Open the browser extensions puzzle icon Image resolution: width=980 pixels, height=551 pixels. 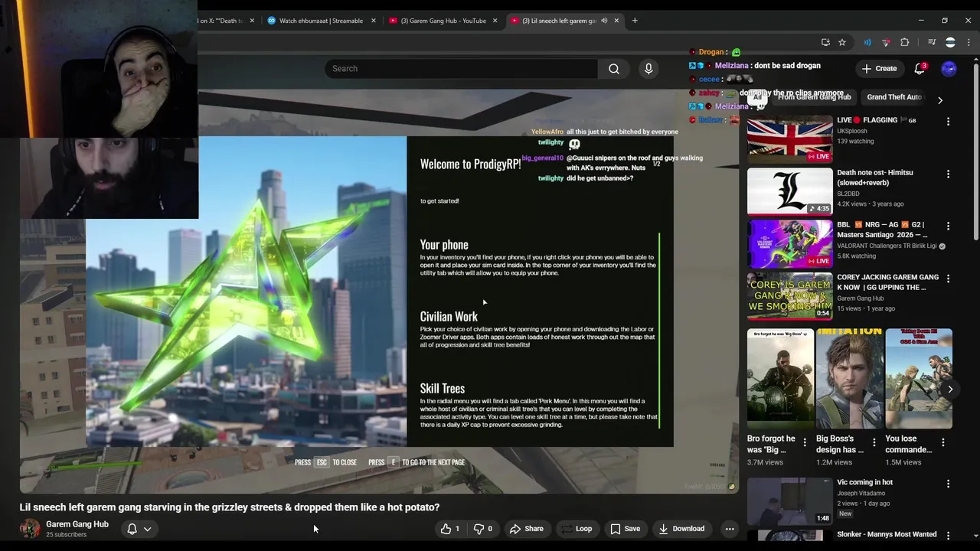[904, 42]
